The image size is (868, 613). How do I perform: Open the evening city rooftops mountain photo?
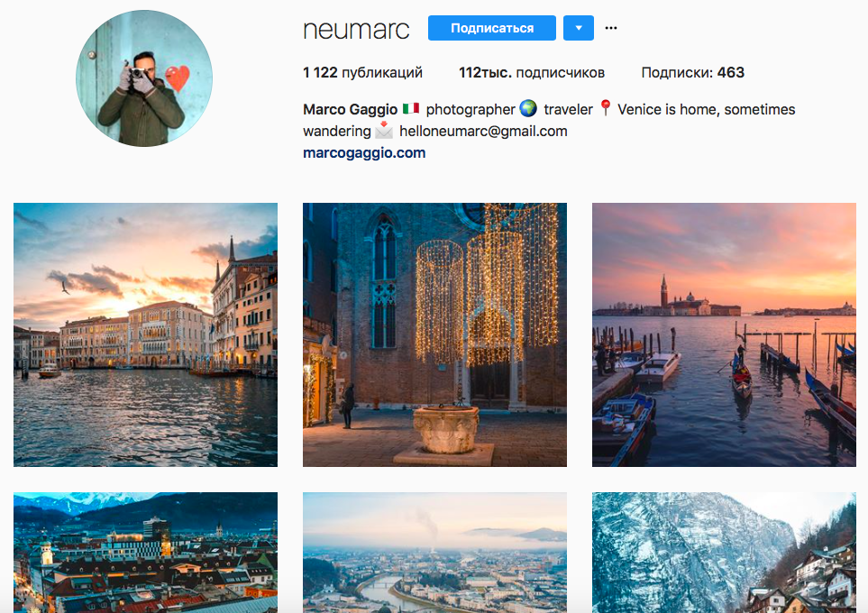(x=145, y=552)
